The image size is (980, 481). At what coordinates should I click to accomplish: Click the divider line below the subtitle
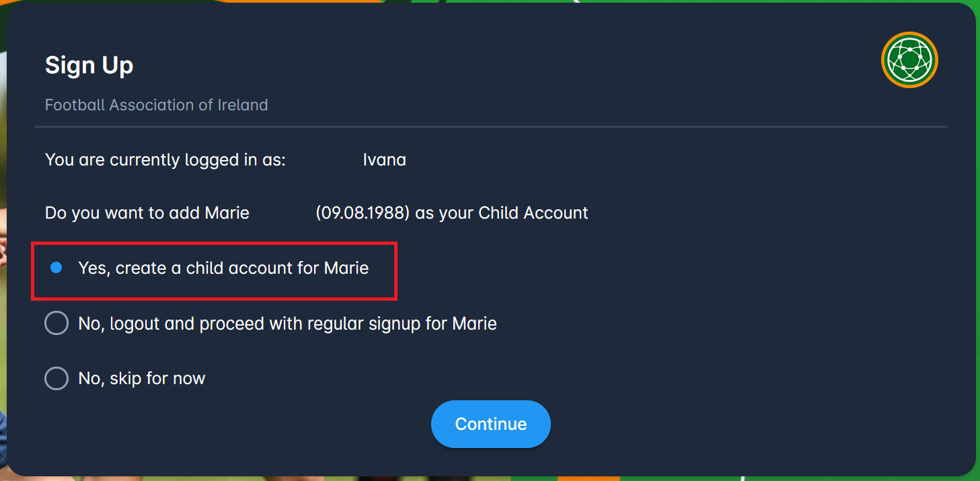[x=490, y=125]
